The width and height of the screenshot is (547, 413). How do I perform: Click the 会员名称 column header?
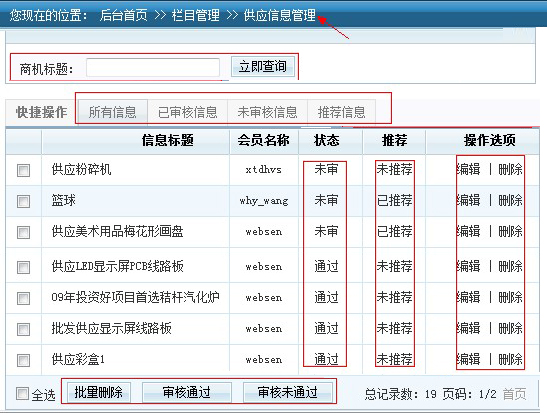point(263,140)
